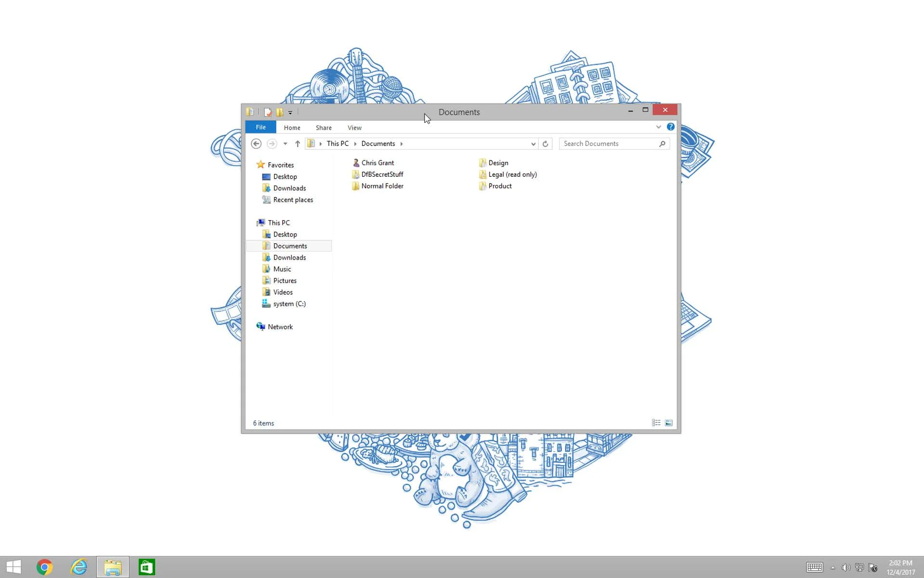924x578 pixels.
Task: Select Documents under This PC in the sidebar
Action: click(290, 246)
